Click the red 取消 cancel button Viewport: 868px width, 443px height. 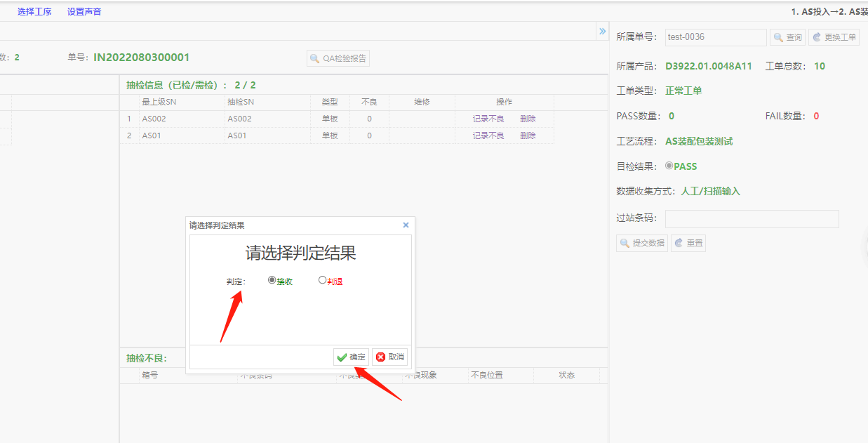pos(389,357)
